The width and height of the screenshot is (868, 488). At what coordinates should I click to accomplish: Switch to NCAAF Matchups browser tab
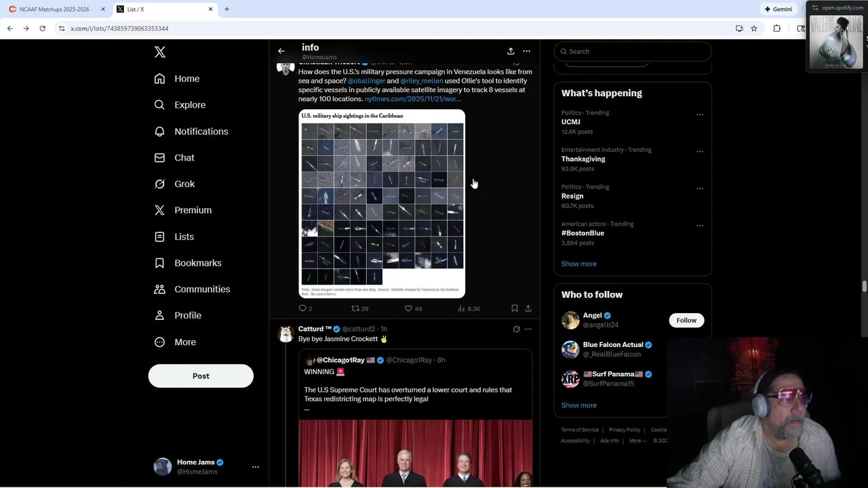[57, 9]
